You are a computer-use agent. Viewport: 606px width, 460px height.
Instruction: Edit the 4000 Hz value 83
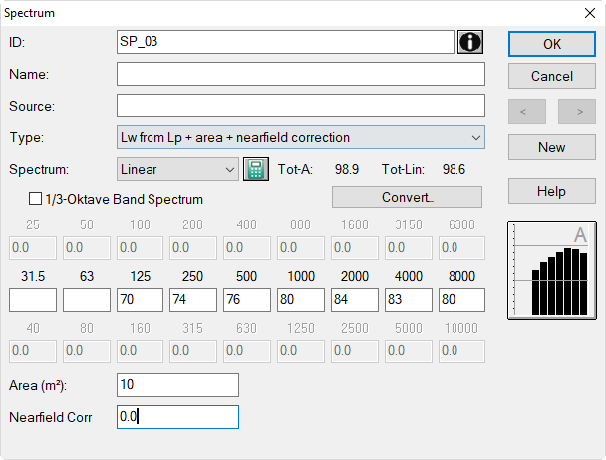[x=409, y=300]
